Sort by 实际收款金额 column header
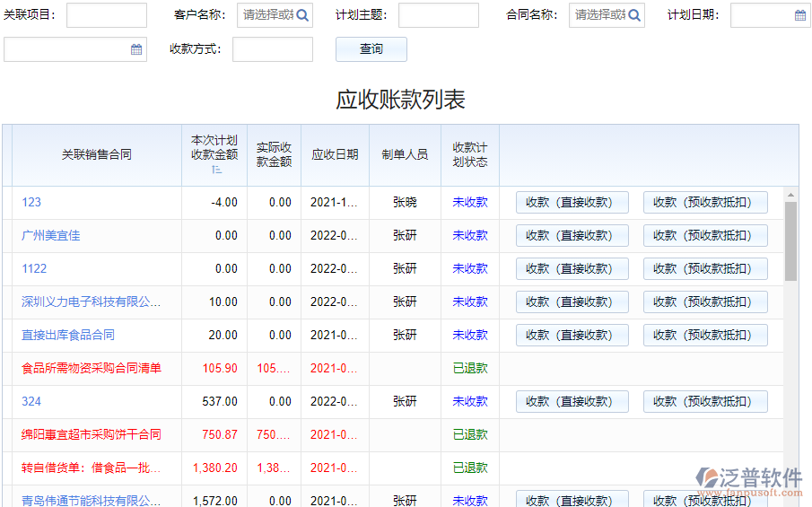Screen dimensions: 812x507 tap(274, 155)
